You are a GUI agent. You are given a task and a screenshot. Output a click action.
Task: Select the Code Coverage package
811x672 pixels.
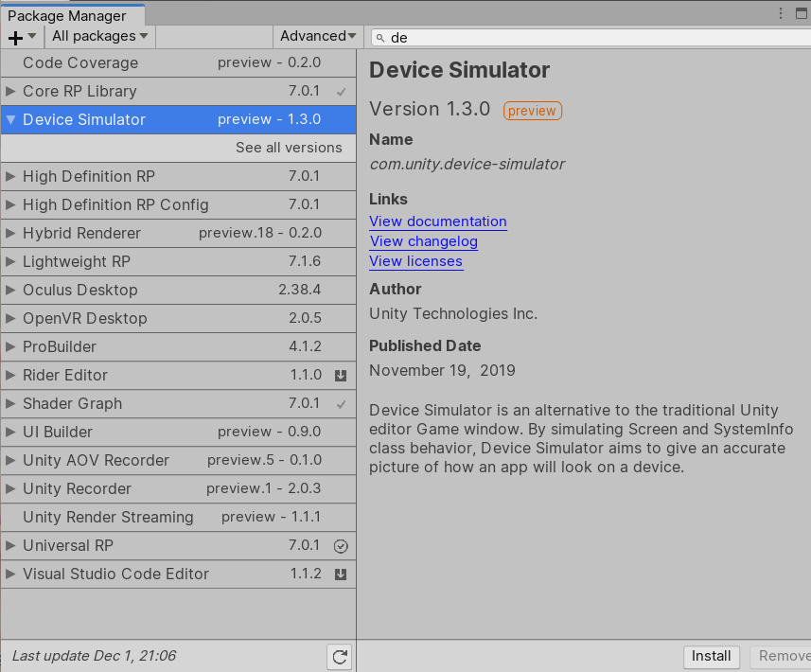[x=179, y=63]
